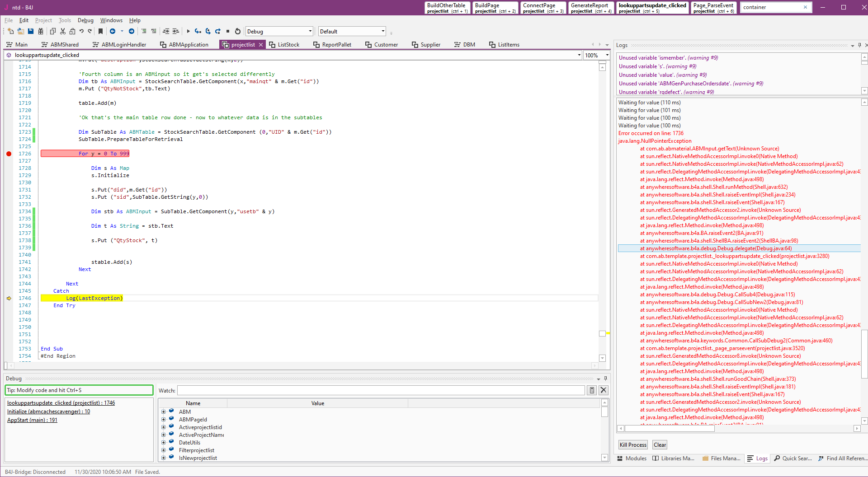Navigate back with the blue arrow icon
The width and height of the screenshot is (868, 477).
coord(113,31)
